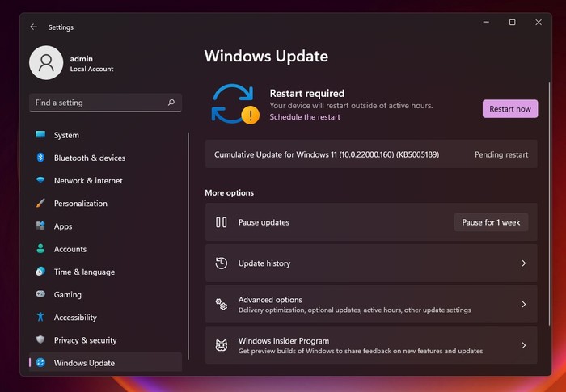The image size is (566, 392).
Task: Go back using the back arrow
Action: (x=33, y=27)
